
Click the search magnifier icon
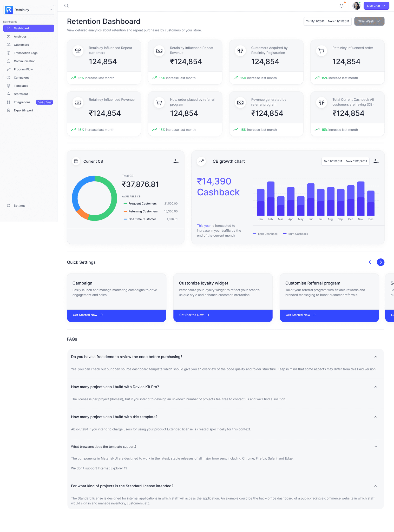[66, 6]
